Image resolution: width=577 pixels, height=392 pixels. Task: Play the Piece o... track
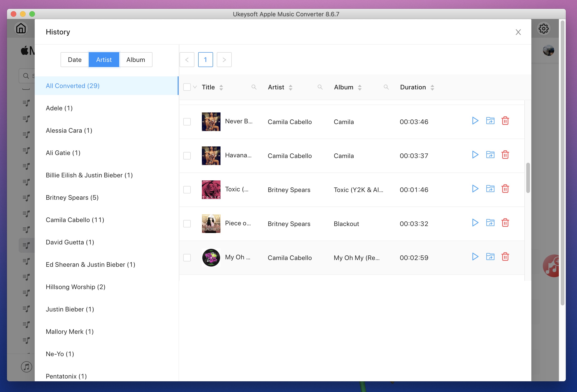[x=475, y=223]
